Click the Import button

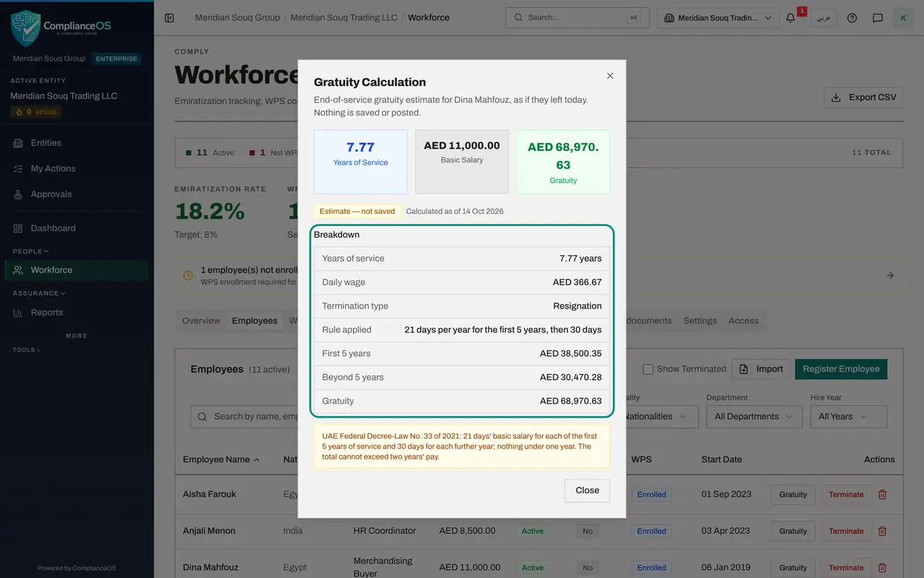coord(762,369)
